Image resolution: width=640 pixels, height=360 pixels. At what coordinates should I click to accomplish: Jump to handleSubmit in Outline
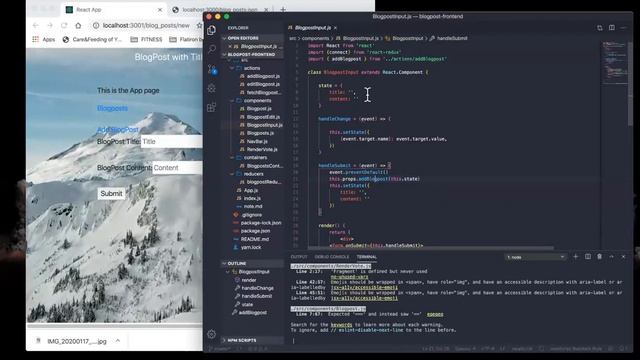pos(256,296)
